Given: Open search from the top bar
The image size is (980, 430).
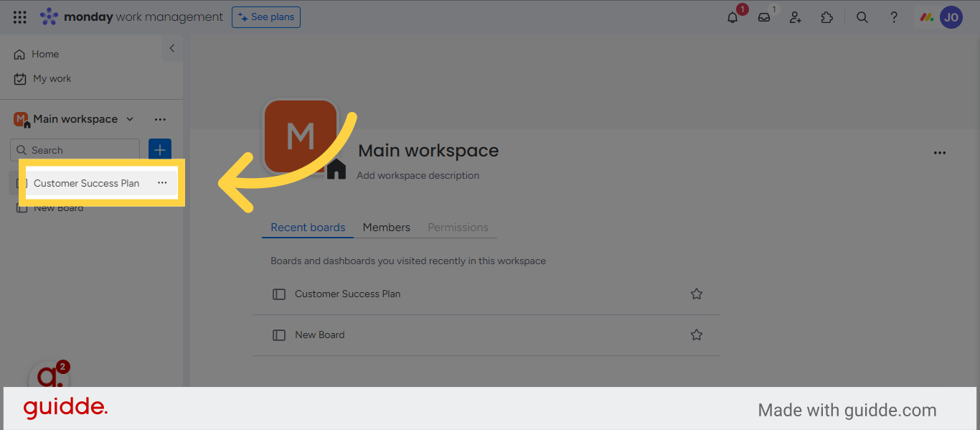Looking at the screenshot, I should pos(862,17).
